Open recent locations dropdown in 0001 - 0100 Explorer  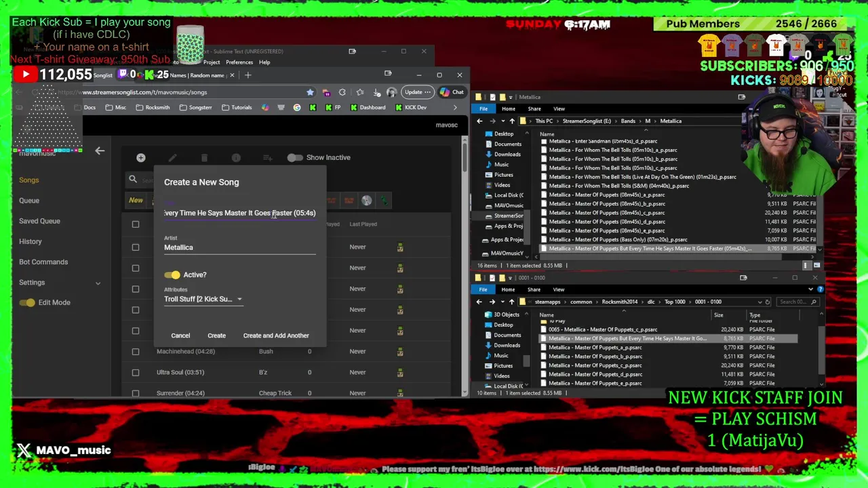[x=502, y=302]
